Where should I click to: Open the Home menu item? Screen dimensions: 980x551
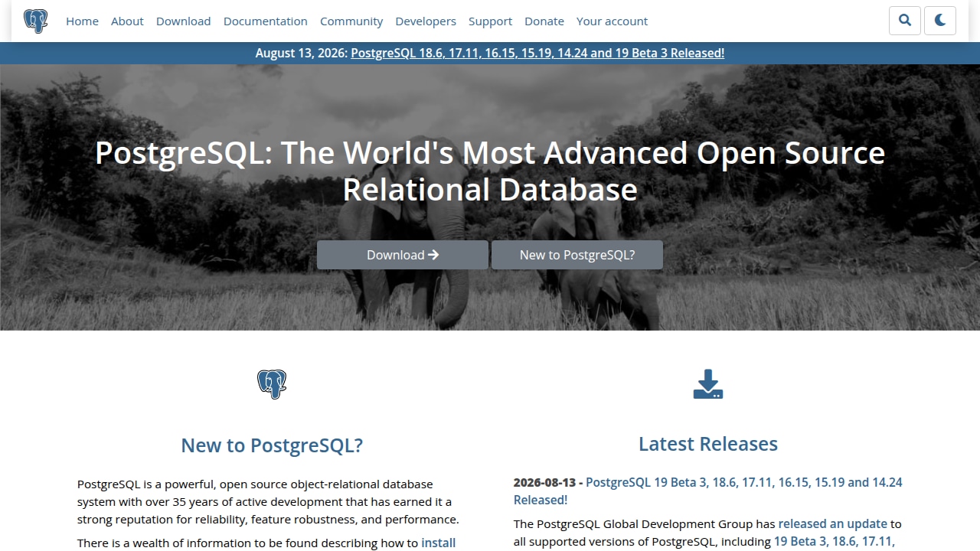pyautogui.click(x=82, y=21)
